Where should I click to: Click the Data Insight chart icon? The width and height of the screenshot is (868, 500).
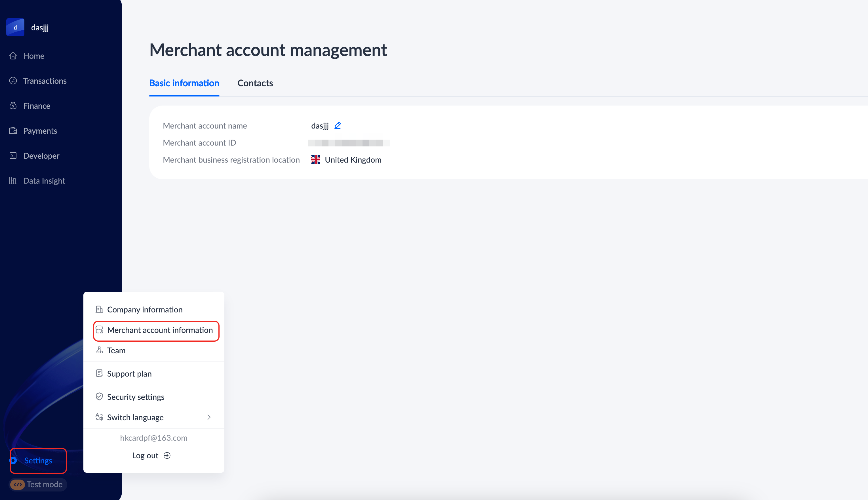13,181
